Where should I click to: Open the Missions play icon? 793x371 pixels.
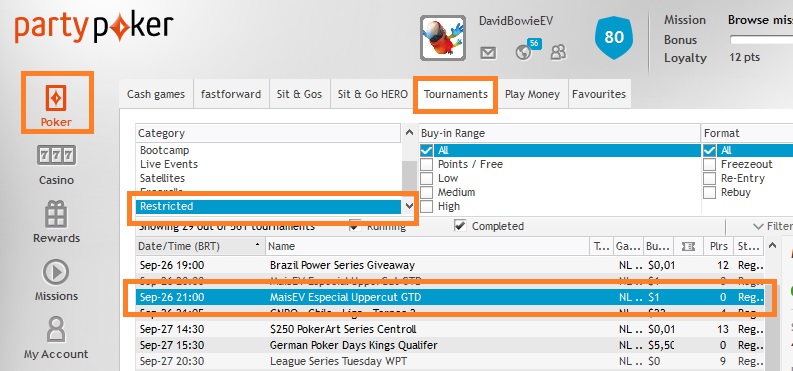[56, 273]
